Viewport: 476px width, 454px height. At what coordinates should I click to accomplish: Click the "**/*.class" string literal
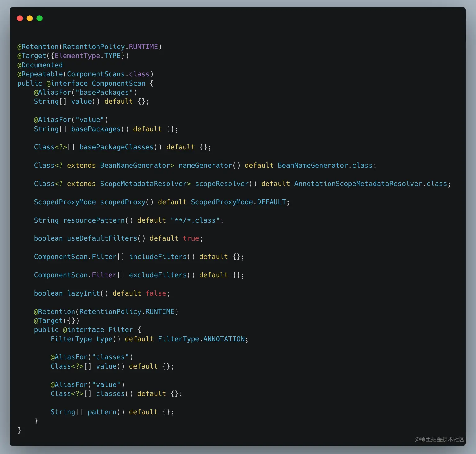tap(195, 220)
